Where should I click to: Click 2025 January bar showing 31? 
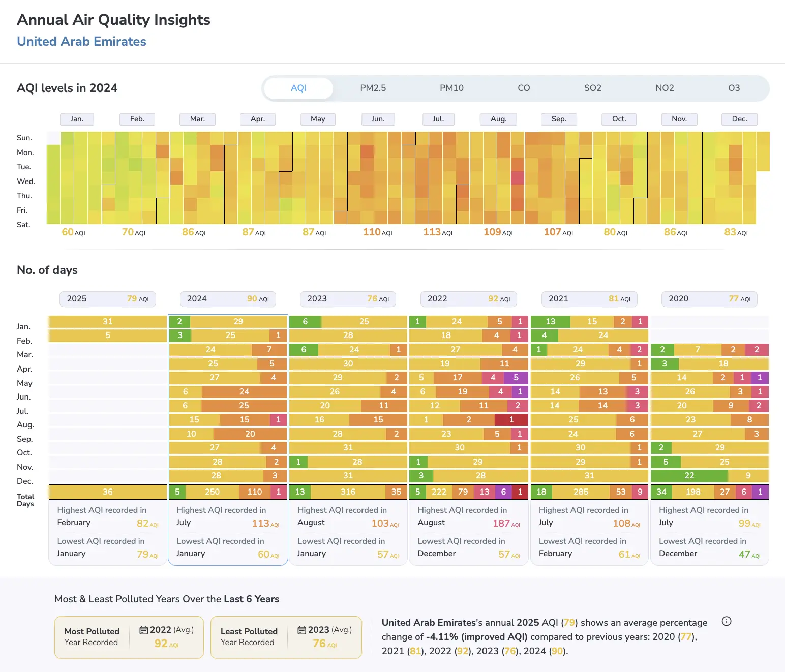[x=108, y=321]
